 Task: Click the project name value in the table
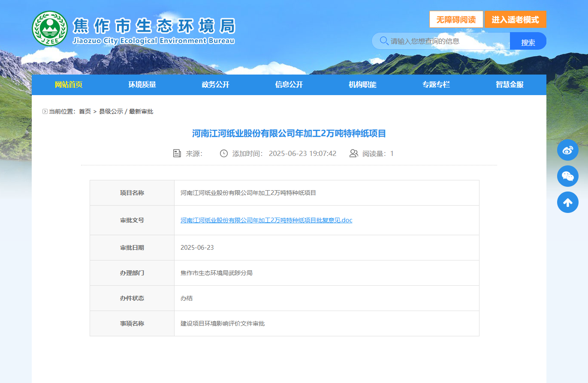(248, 193)
